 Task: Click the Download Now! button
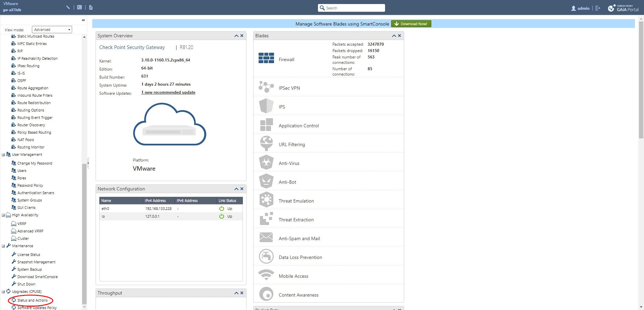tap(411, 24)
